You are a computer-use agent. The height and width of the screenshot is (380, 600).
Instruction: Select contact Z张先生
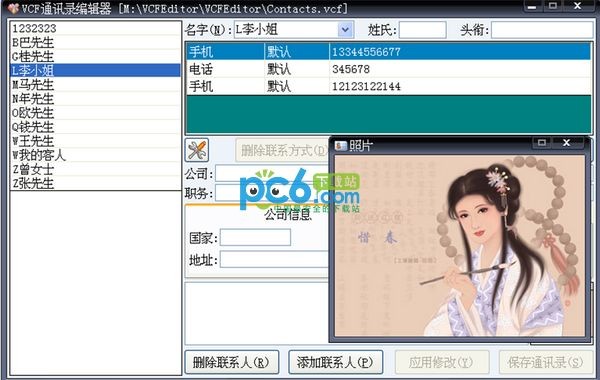96,184
